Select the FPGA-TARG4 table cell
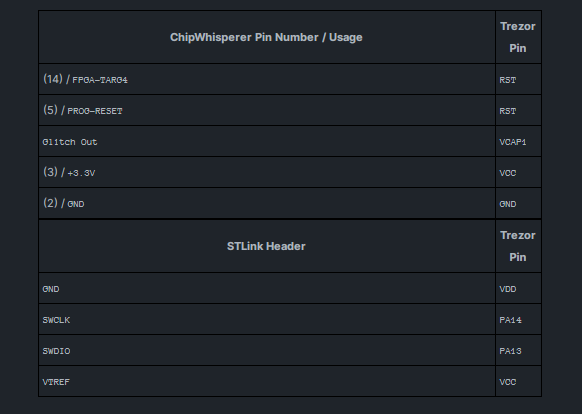The height and width of the screenshot is (414, 582). pos(267,79)
